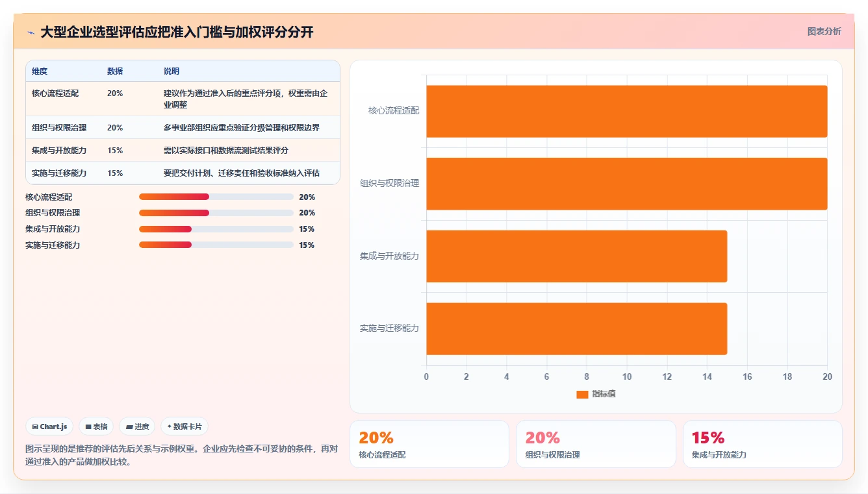
Task: Click the chart bar for 组织与权限治理
Action: [x=626, y=184]
